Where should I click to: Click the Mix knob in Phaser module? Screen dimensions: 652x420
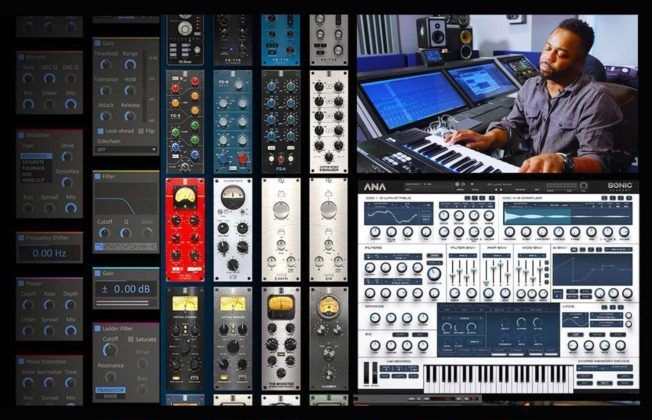[x=71, y=331]
